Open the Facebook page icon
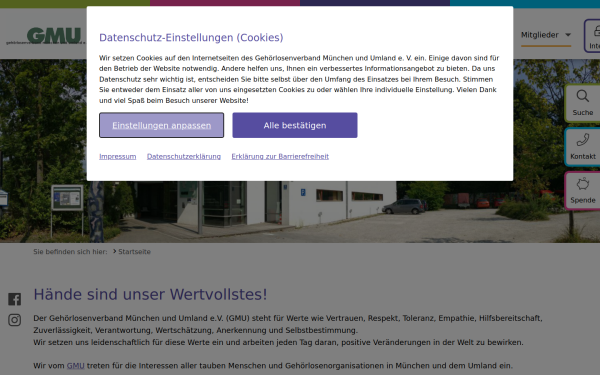The image size is (600, 375). (x=15, y=299)
